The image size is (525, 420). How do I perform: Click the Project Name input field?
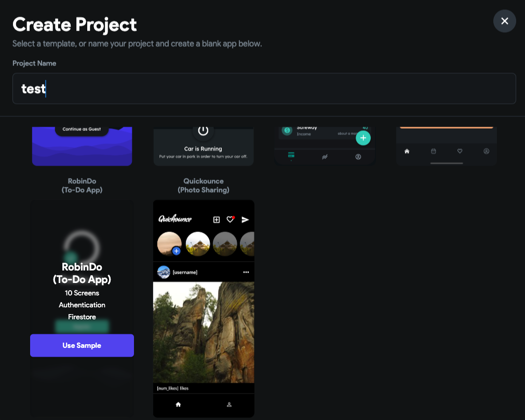264,88
